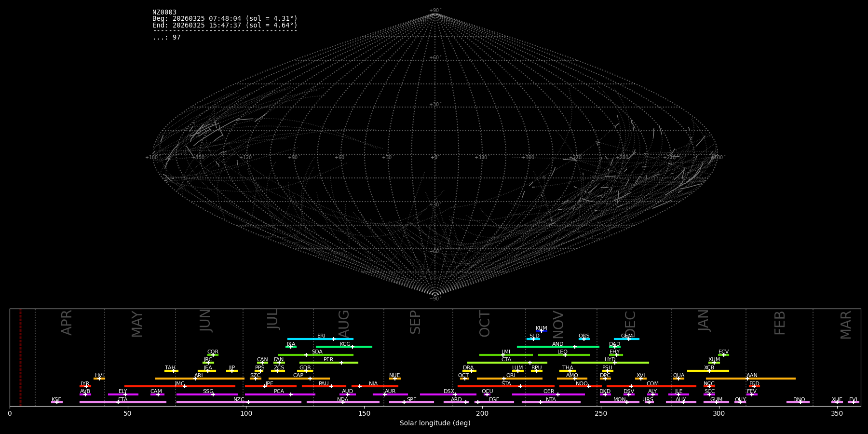Click the 150 tick on the solar longitude axis
Screen dimensions: 868x434
tap(364, 413)
